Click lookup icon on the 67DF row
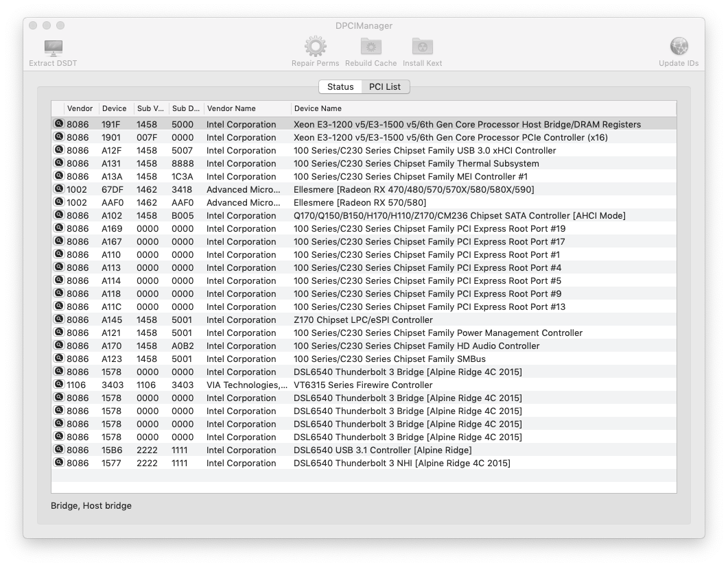The image size is (728, 567). (x=59, y=189)
